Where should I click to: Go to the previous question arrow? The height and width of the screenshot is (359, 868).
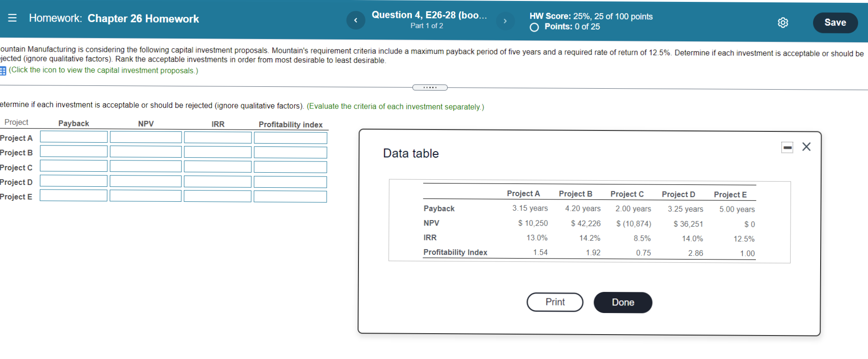coord(356,20)
